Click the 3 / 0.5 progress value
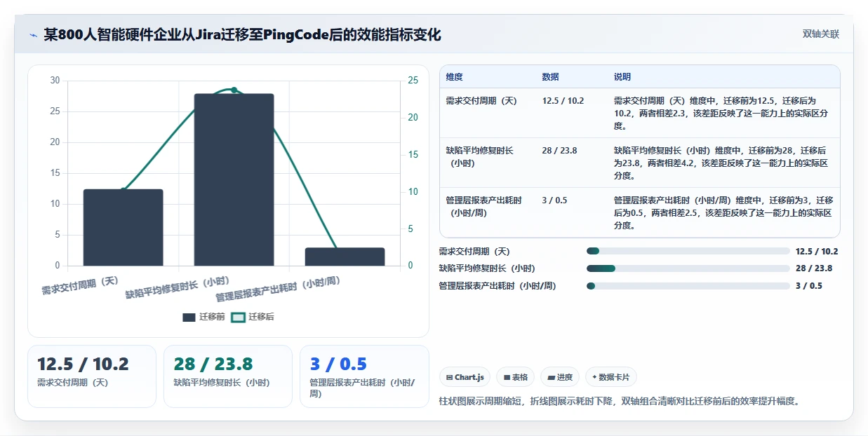The width and height of the screenshot is (868, 436). click(809, 286)
